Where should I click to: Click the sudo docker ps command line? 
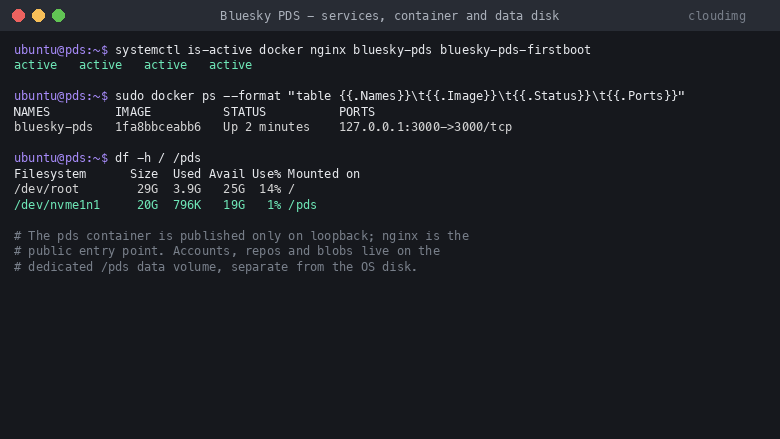[349, 96]
